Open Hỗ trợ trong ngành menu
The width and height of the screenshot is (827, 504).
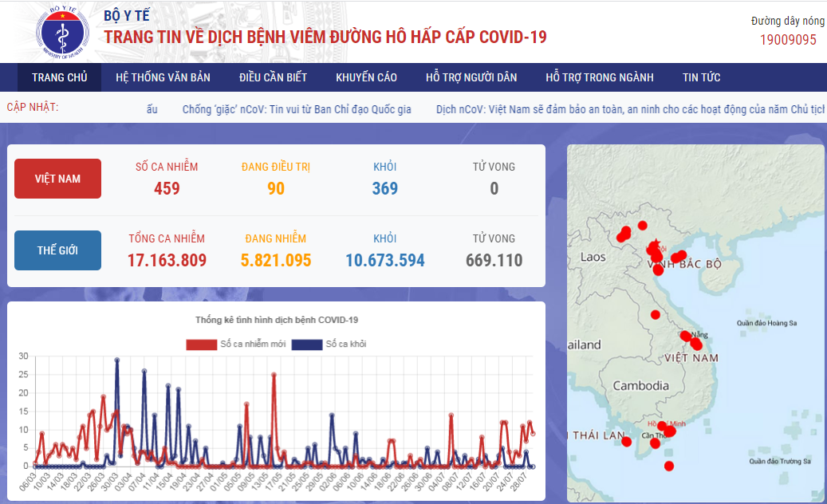pyautogui.click(x=599, y=77)
